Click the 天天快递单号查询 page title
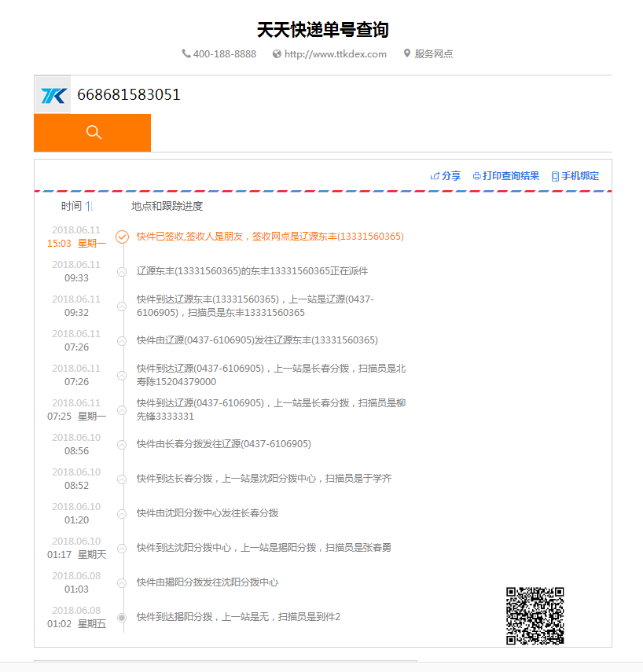Screen dimensions: 643x672 pos(323,30)
